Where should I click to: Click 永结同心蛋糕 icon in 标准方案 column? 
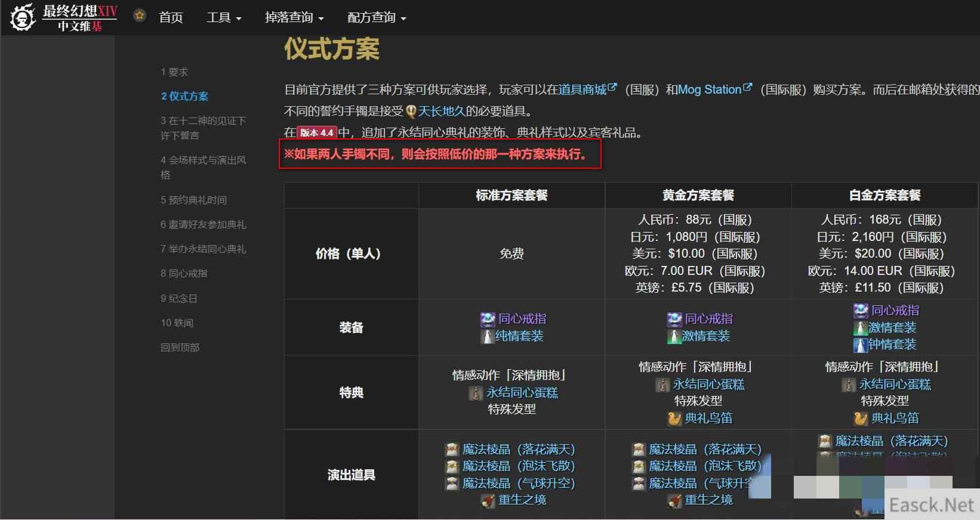pos(475,393)
